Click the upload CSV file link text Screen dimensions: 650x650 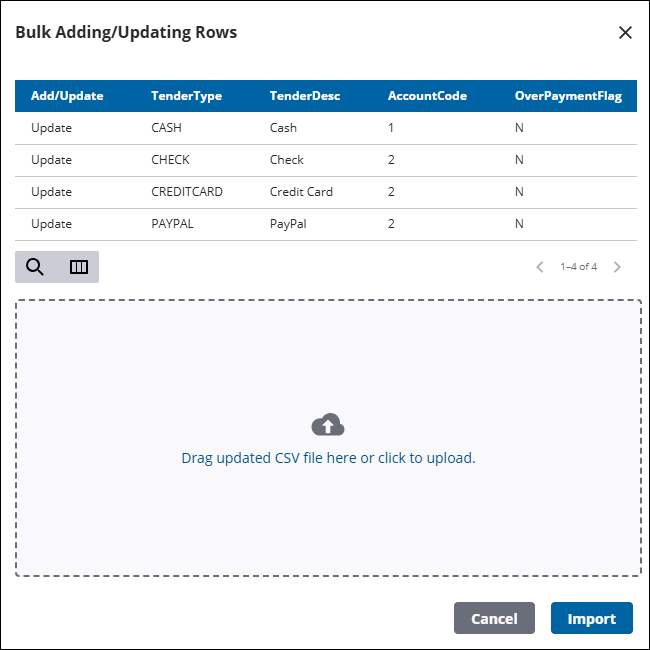328,458
